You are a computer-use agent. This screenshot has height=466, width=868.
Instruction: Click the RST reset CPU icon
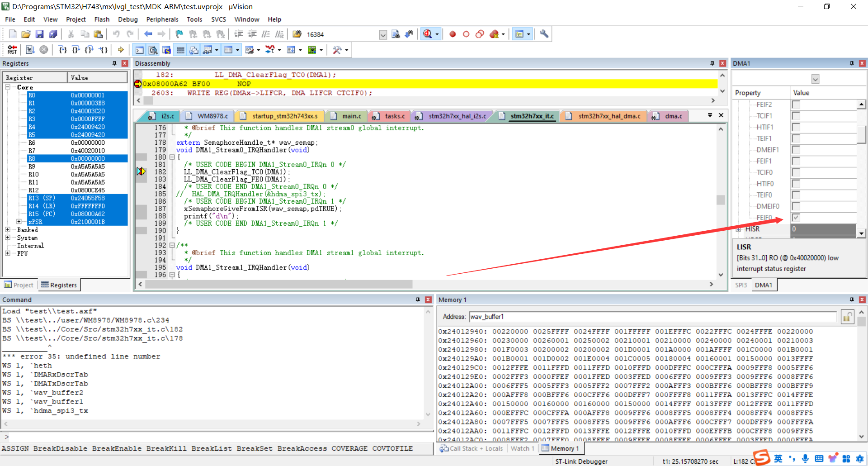[12, 50]
